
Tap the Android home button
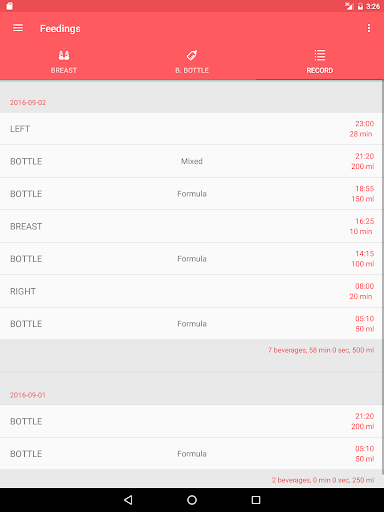tap(192, 500)
